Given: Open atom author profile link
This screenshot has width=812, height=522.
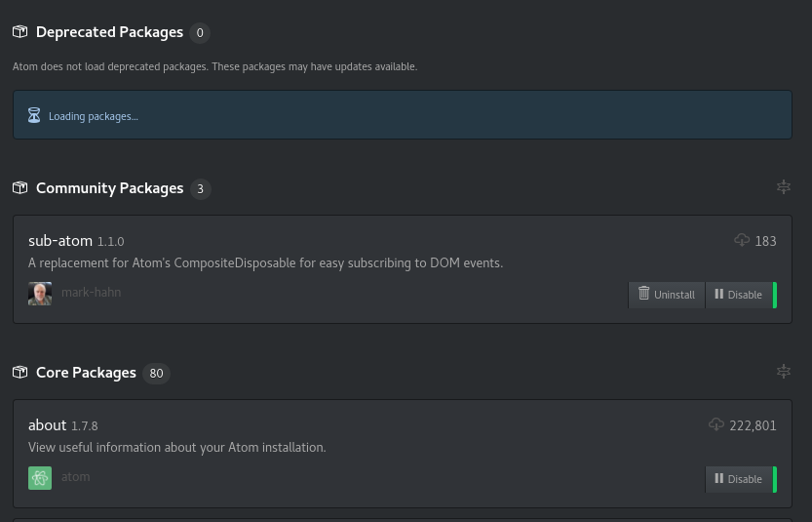Looking at the screenshot, I should (76, 477).
